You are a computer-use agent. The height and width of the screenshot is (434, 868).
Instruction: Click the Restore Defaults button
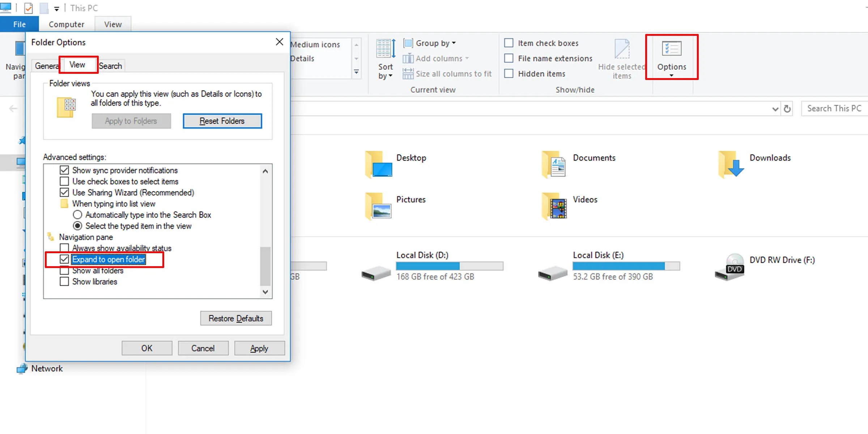235,318
